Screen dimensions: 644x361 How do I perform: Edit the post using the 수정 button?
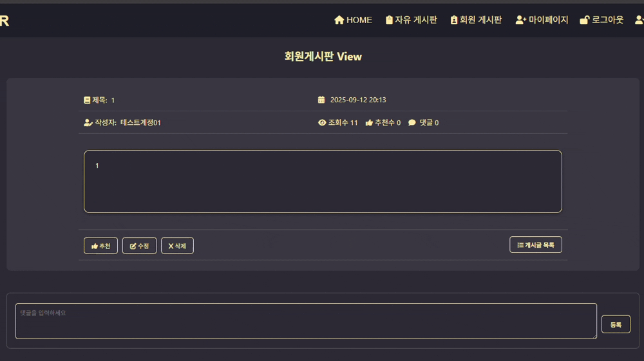139,246
